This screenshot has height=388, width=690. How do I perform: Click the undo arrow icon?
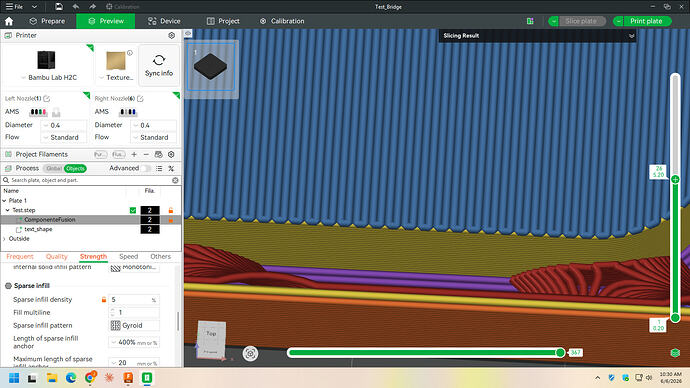[76, 7]
